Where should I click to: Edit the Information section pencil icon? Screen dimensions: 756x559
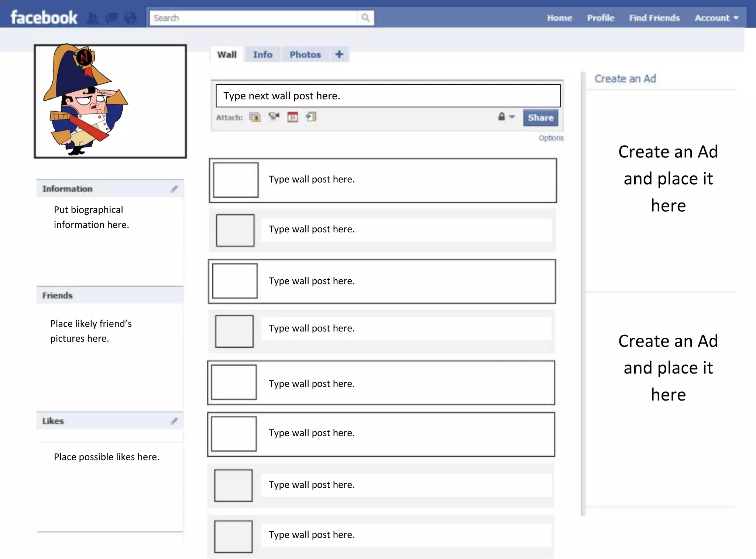(x=174, y=189)
